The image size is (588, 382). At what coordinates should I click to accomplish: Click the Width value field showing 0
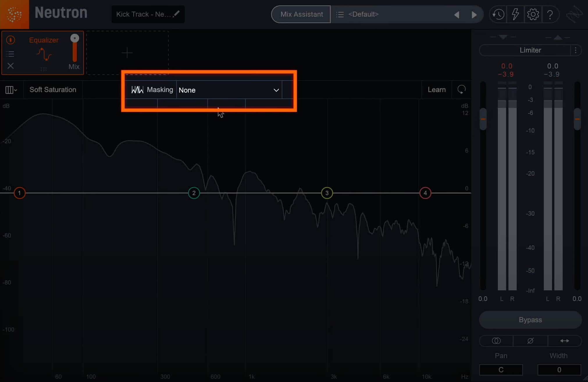[559, 370]
